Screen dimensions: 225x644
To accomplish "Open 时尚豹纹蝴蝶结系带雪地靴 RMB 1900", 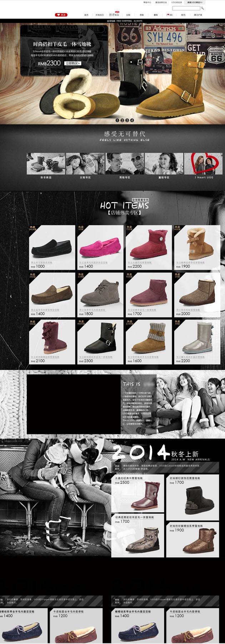I will coord(192,540).
